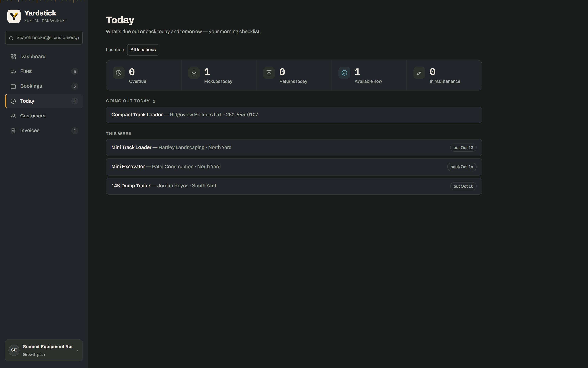
Task: Click the SE account avatar
Action: [x=14, y=350]
